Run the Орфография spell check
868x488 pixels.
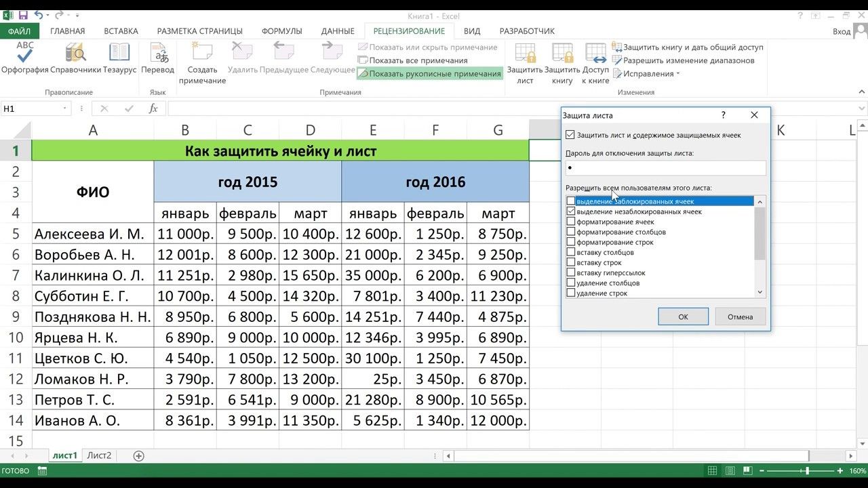point(25,58)
